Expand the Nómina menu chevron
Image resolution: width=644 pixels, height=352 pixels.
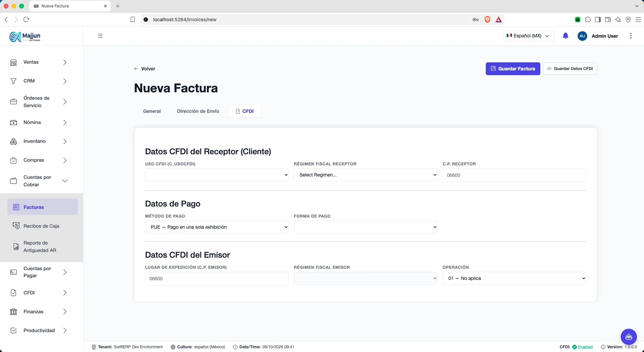click(x=65, y=123)
